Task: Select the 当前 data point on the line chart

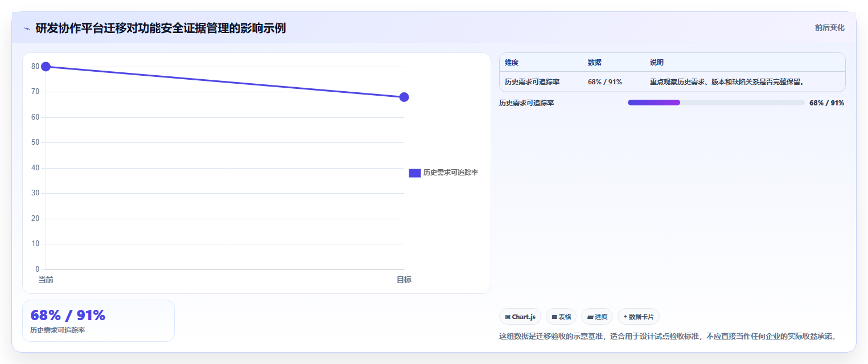Action: tap(46, 67)
